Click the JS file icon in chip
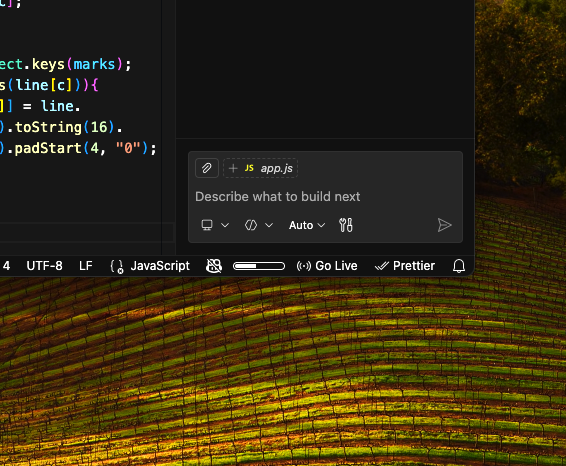Viewport: 566px width, 466px height. pyautogui.click(x=249, y=168)
